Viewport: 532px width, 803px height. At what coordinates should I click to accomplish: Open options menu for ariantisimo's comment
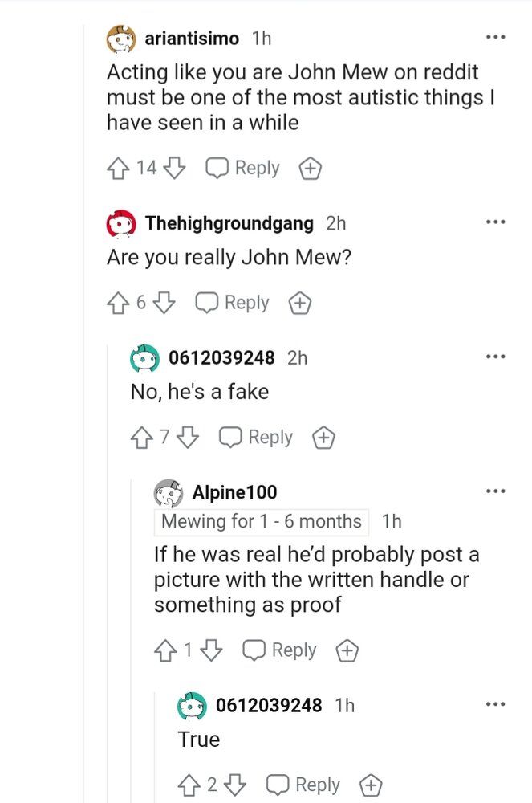click(495, 38)
